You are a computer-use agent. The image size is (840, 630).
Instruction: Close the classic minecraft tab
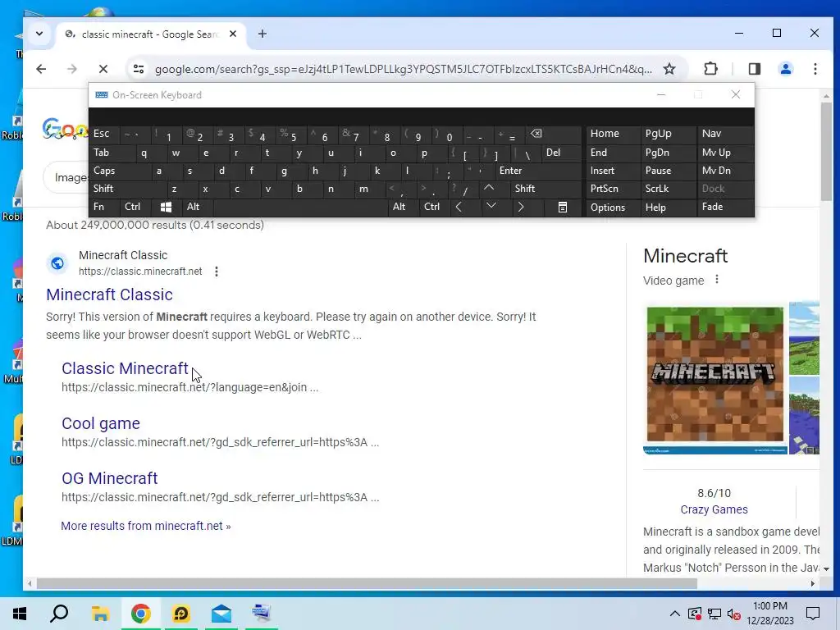tap(232, 34)
